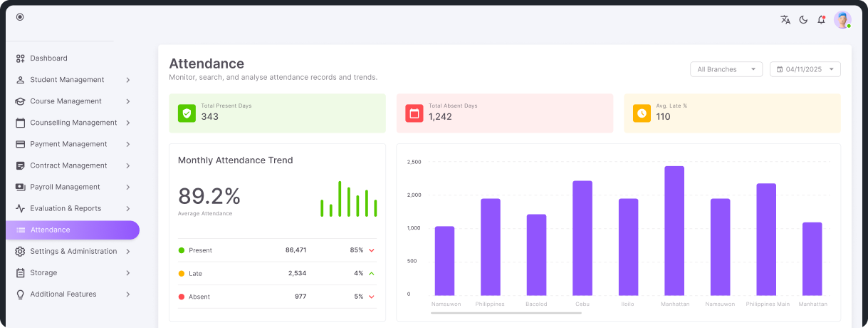Click the red Total Absent Days icon
Screen dimensions: 868x328
[414, 113]
